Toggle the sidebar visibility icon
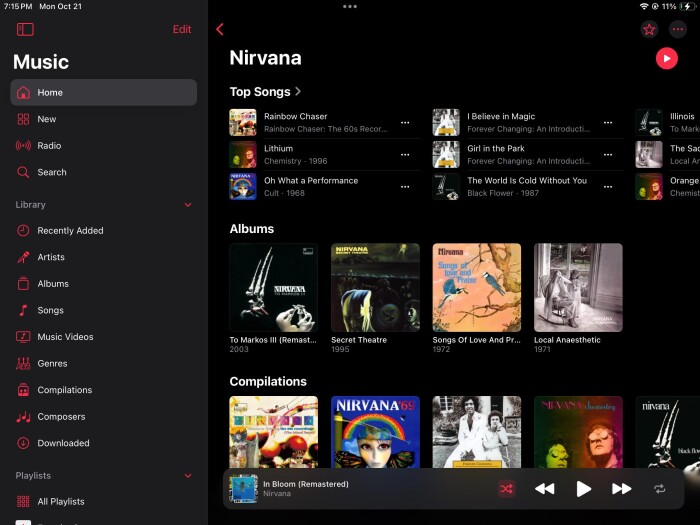Viewport: 700px width, 525px height. coord(25,30)
